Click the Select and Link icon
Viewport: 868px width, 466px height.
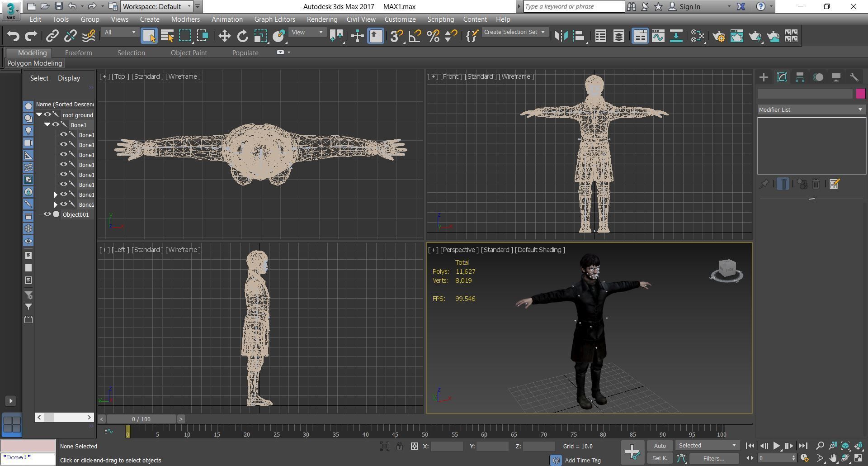click(52, 36)
